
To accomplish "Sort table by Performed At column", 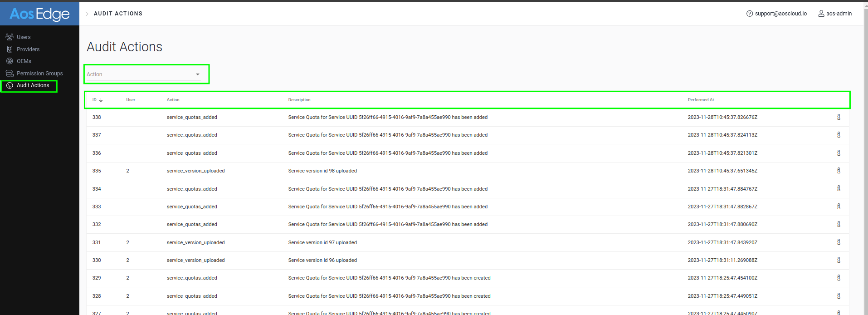I will (x=701, y=100).
